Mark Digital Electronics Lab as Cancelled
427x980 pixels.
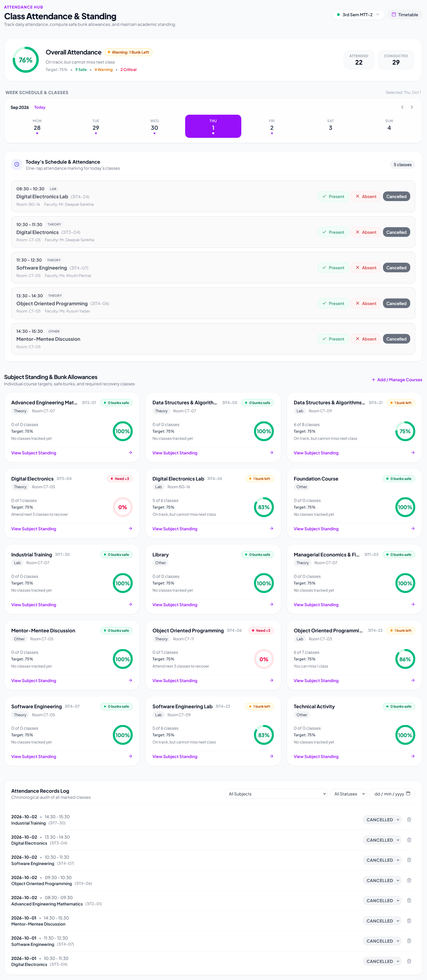396,197
